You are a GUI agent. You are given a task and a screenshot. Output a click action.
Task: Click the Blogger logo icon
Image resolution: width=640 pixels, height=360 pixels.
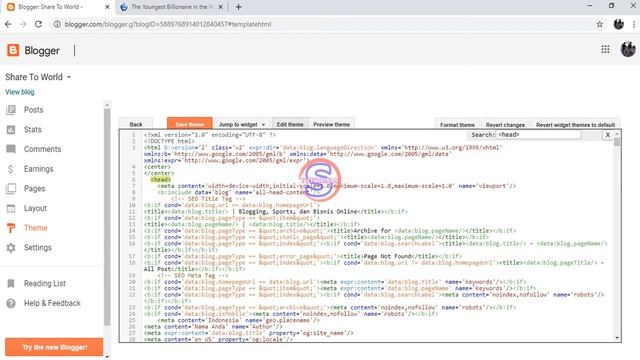[13, 50]
